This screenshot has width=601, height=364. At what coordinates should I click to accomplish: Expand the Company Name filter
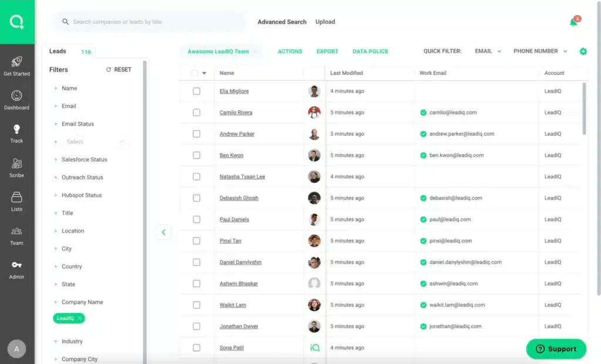pyautogui.click(x=79, y=302)
